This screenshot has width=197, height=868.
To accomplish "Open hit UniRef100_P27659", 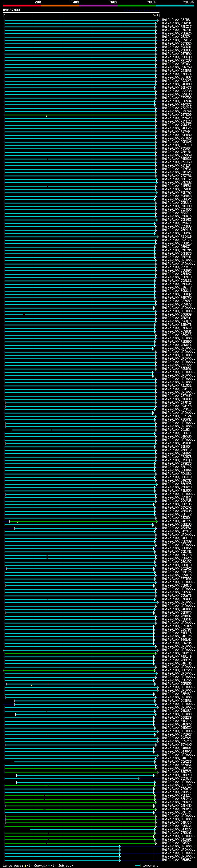I will click(177, 301).
